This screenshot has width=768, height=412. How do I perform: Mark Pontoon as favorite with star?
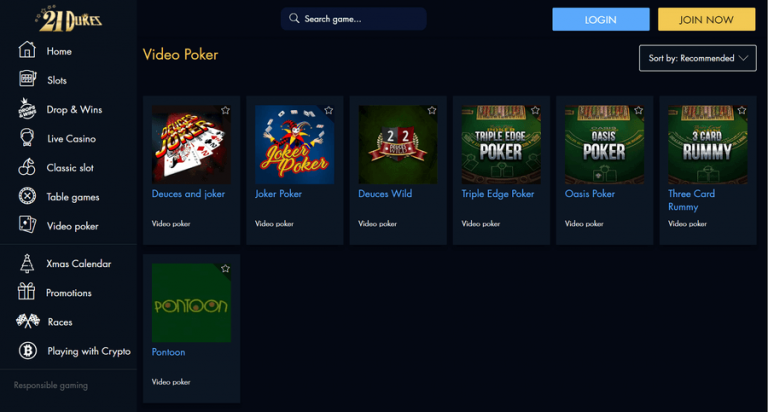click(x=225, y=268)
